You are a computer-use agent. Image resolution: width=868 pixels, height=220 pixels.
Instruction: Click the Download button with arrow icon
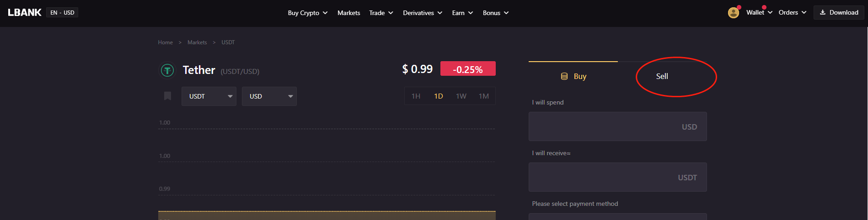[839, 12]
